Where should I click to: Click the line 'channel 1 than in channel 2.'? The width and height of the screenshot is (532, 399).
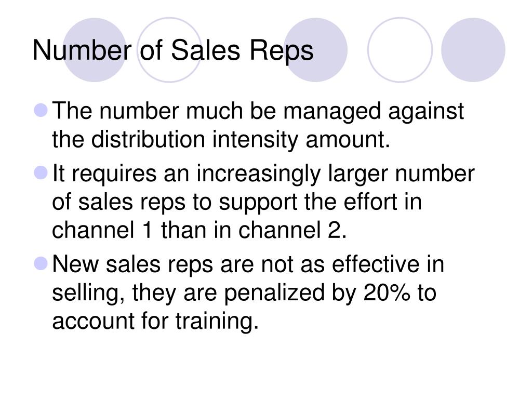pyautogui.click(x=199, y=230)
